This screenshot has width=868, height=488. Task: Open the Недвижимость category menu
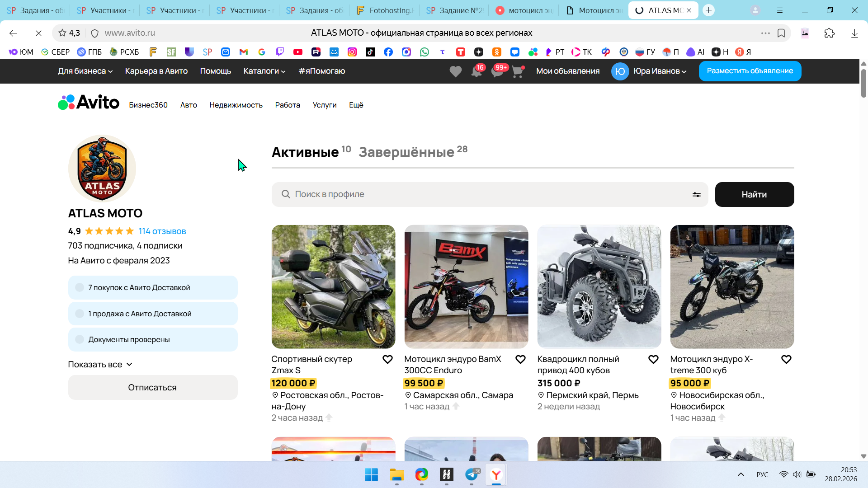[x=236, y=105]
